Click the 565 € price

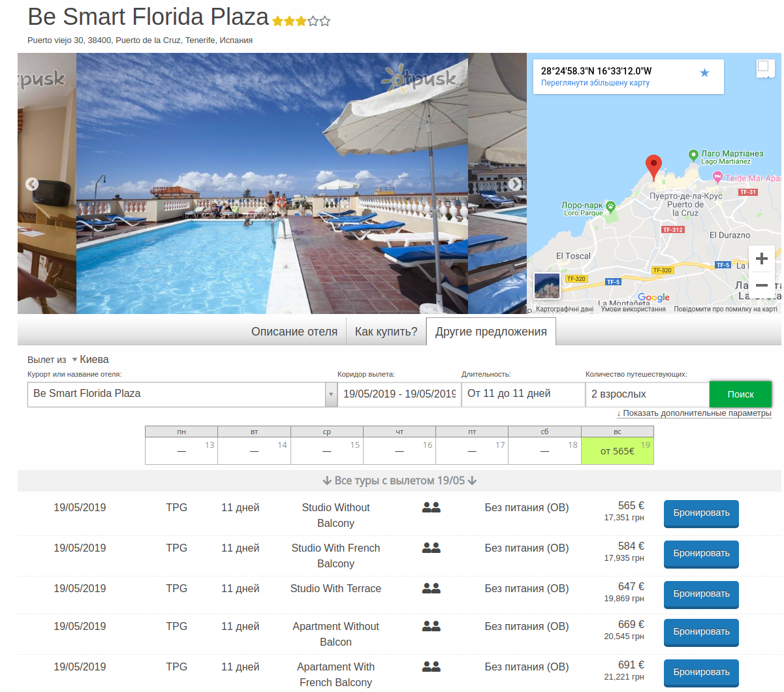(x=631, y=506)
